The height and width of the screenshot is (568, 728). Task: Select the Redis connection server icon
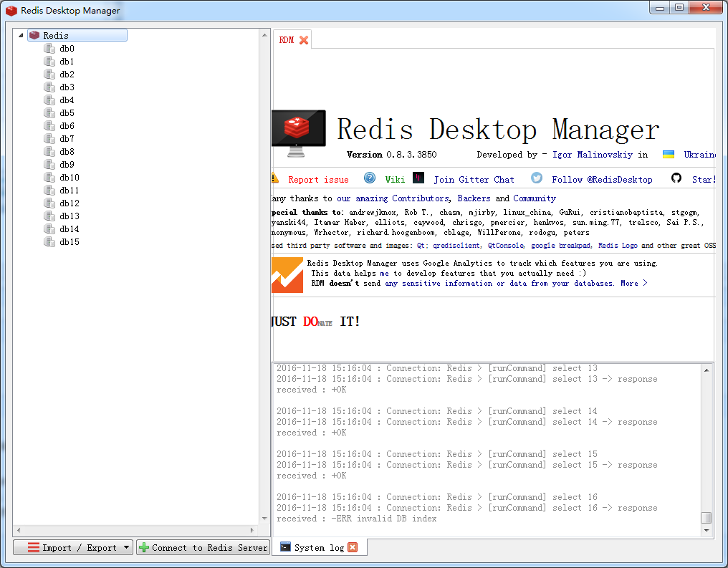coord(34,35)
